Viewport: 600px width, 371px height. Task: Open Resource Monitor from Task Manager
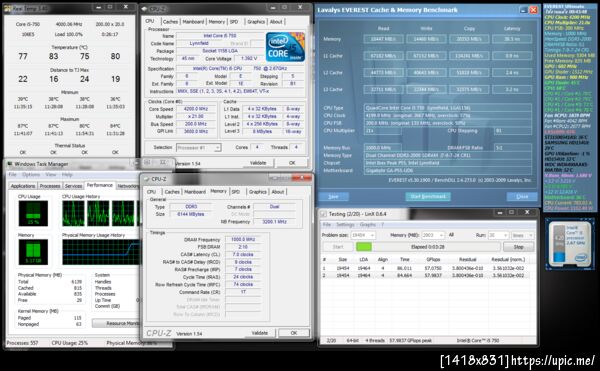point(117,324)
